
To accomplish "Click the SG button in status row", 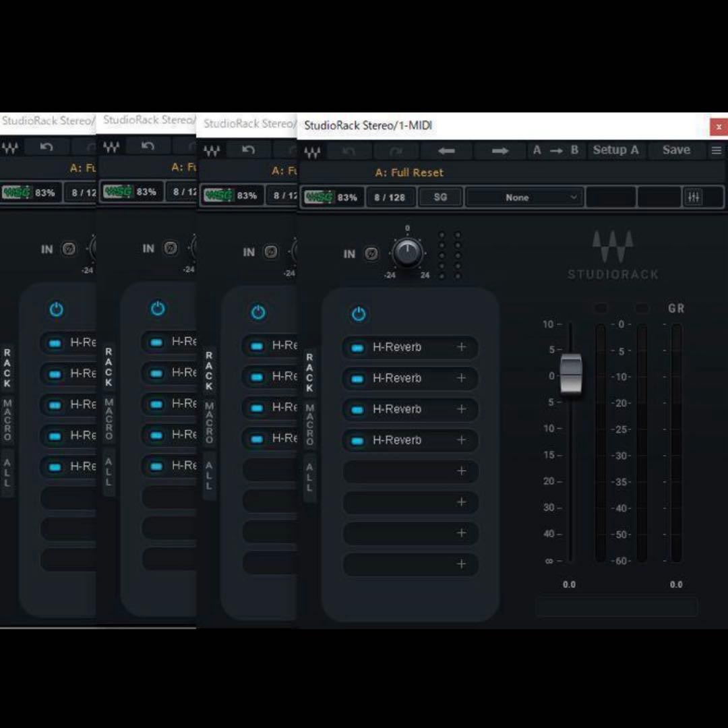I will 440,198.
